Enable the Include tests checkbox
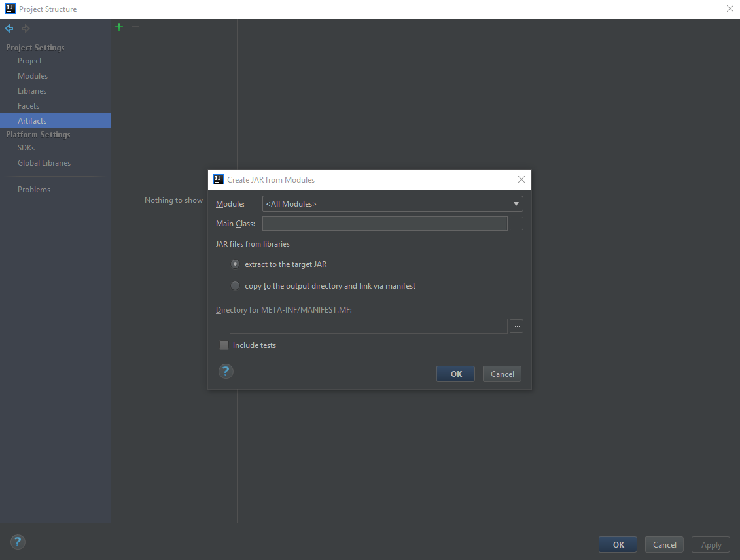Image resolution: width=740 pixels, height=560 pixels. [224, 345]
